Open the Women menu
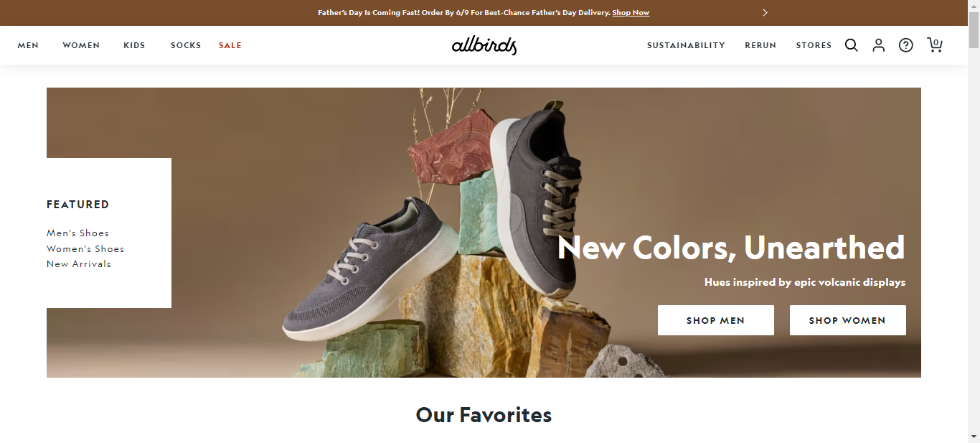Image resolution: width=980 pixels, height=443 pixels. click(81, 45)
